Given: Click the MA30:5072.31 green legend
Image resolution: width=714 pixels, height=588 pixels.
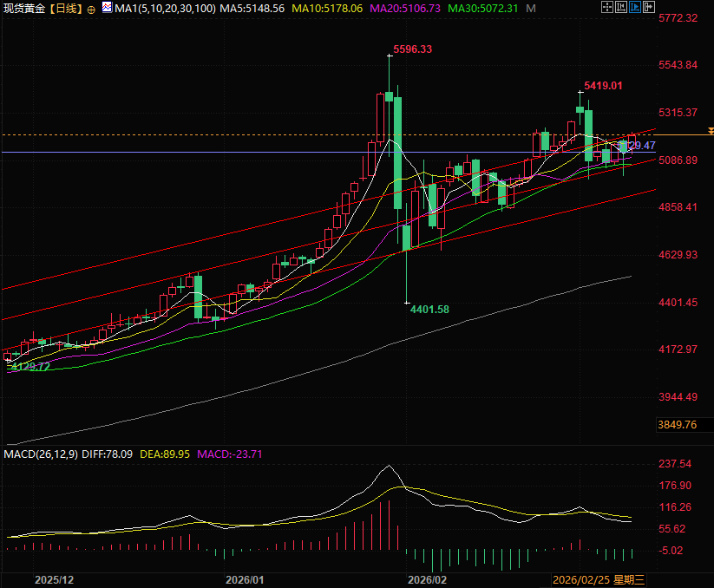Looking at the screenshot, I should tap(482, 9).
